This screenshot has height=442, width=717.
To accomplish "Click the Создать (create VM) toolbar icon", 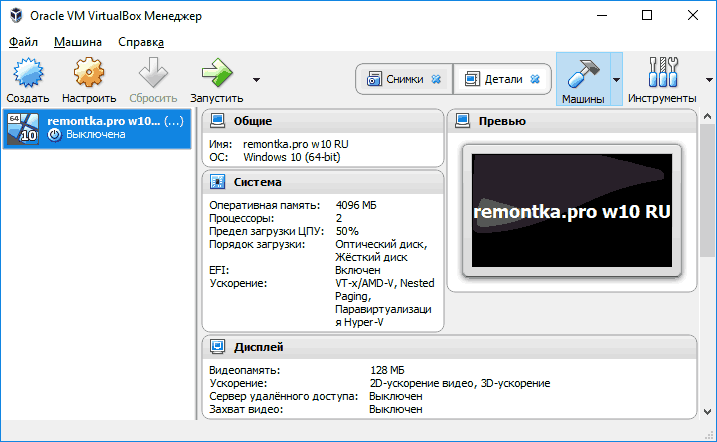I will click(x=28, y=73).
